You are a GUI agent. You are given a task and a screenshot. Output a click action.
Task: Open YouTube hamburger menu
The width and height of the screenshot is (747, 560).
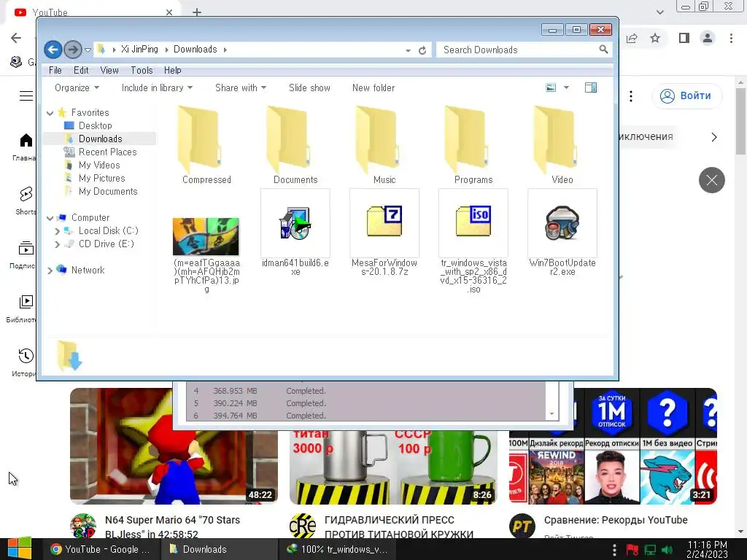26,96
